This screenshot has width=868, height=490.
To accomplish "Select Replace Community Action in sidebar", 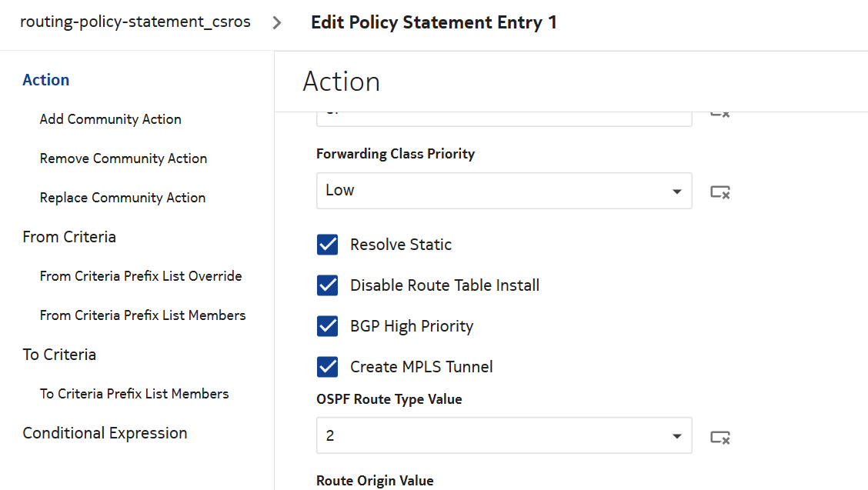I will coord(122,198).
